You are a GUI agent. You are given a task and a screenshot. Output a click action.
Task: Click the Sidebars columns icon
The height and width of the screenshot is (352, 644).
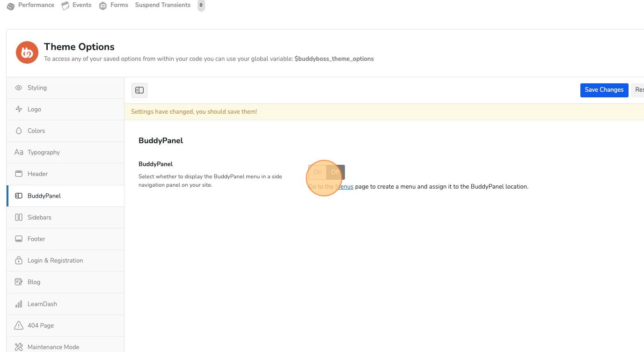pos(19,217)
